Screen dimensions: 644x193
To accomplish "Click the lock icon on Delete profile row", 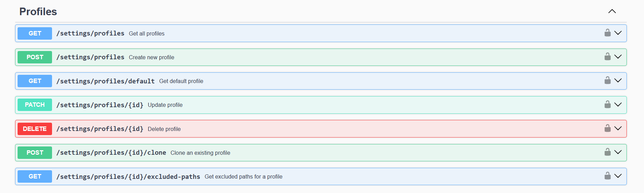I will click(x=607, y=129).
